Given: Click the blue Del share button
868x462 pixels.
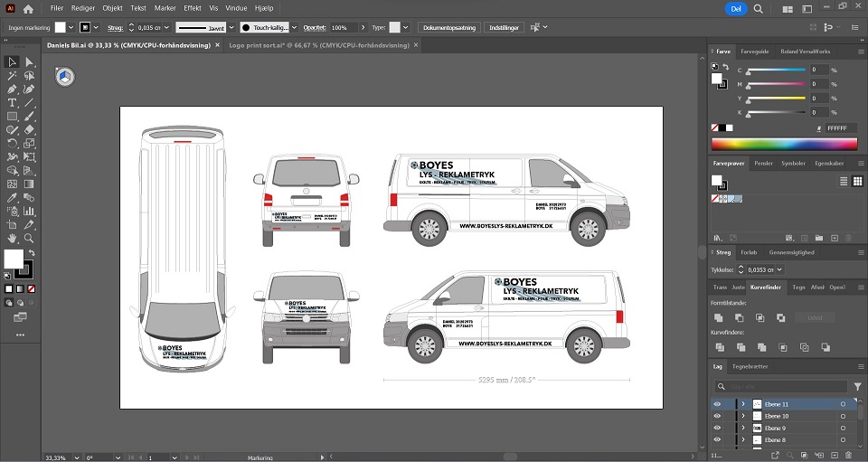Looking at the screenshot, I should [x=736, y=8].
